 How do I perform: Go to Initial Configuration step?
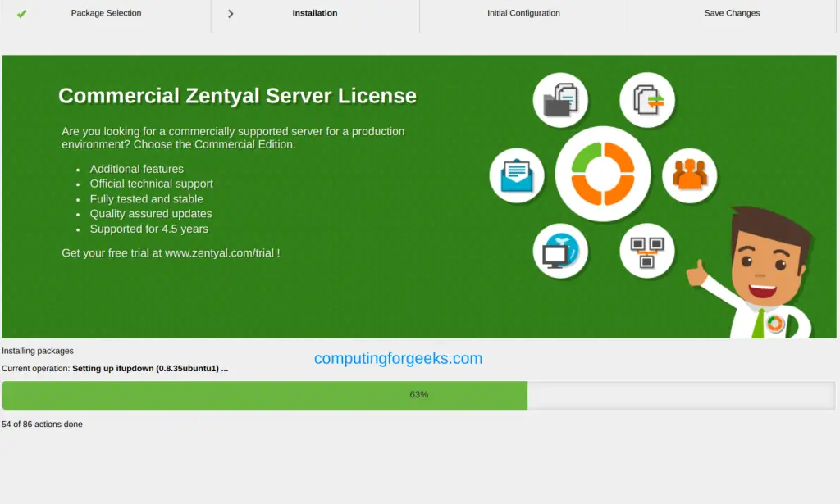coord(523,13)
